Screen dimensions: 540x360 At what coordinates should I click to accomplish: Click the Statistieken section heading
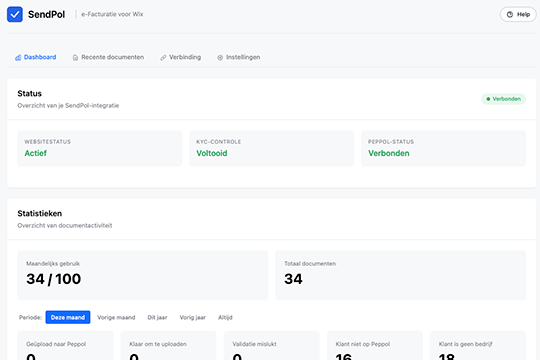click(x=40, y=214)
